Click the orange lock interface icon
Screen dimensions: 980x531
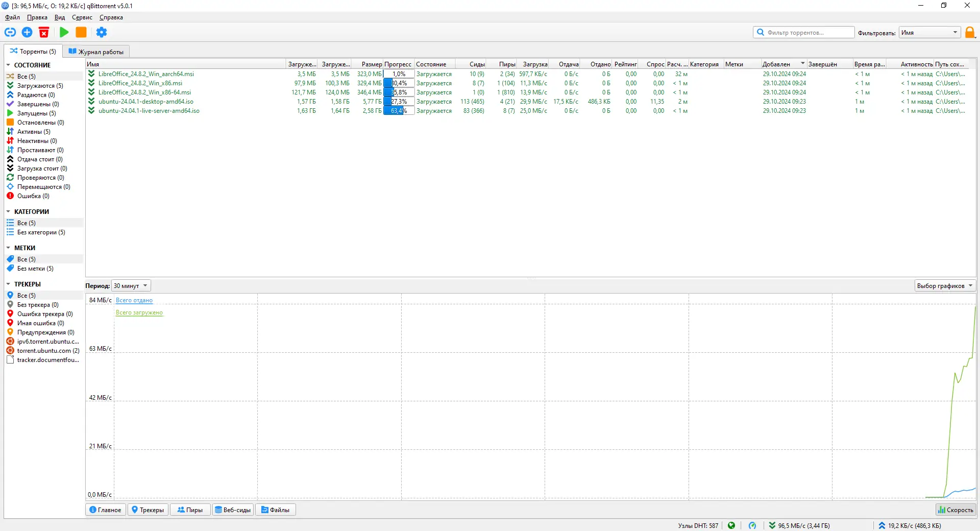tap(970, 33)
